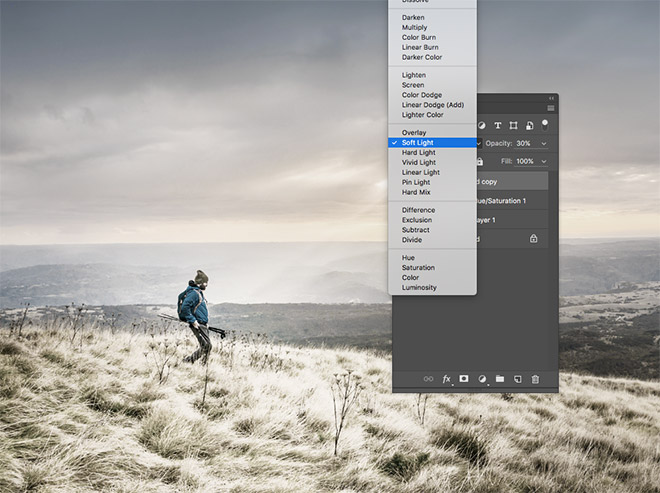Click the new layer icon
Viewport: 660px width, 493px height.
point(517,379)
